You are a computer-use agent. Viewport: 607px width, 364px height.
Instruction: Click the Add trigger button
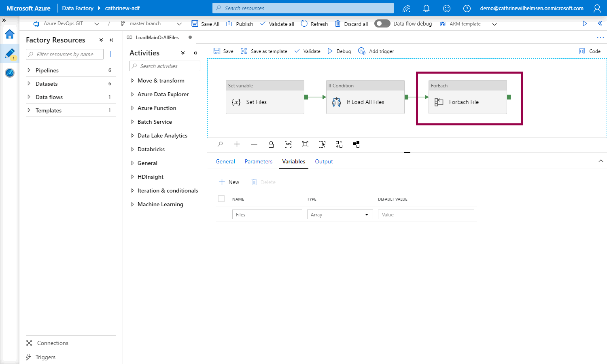point(376,51)
